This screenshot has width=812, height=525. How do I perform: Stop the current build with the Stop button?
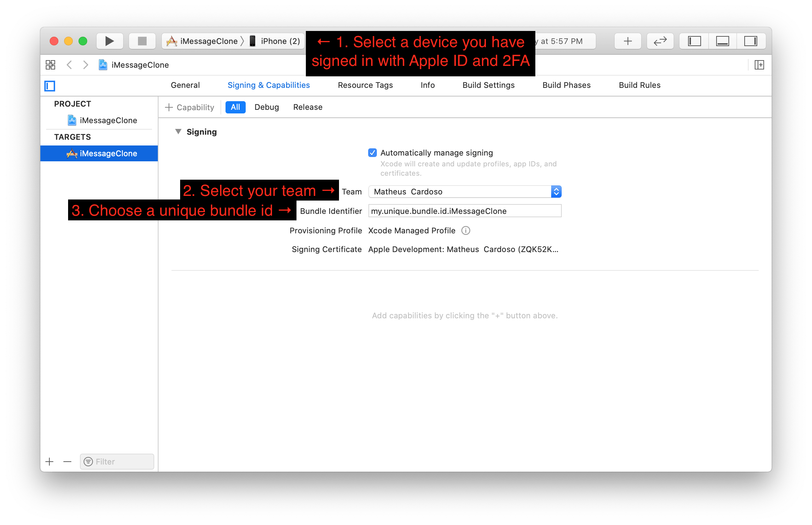coord(142,41)
